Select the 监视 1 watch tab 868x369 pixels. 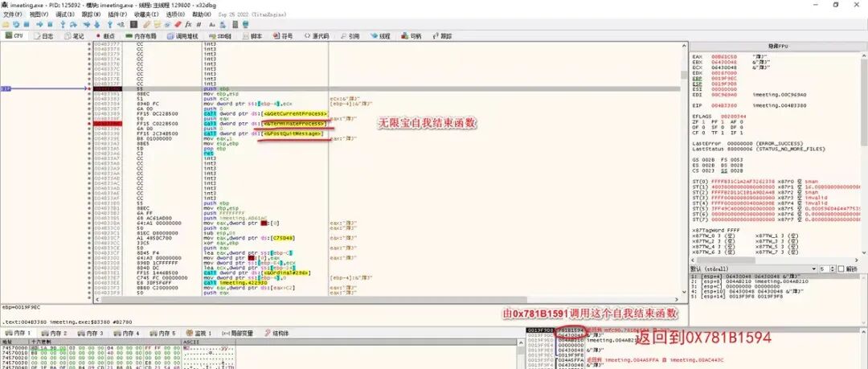tap(199, 333)
